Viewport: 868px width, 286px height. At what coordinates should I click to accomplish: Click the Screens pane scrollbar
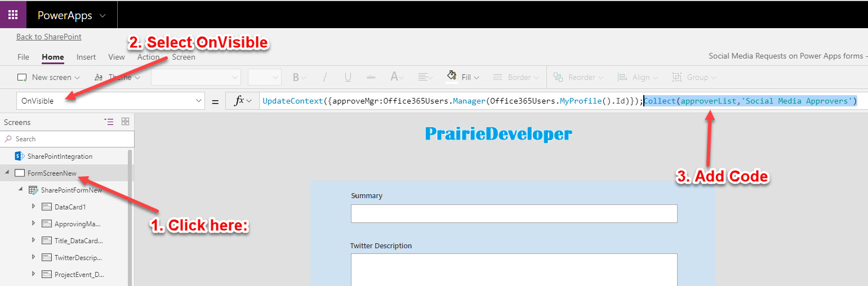(x=131, y=217)
